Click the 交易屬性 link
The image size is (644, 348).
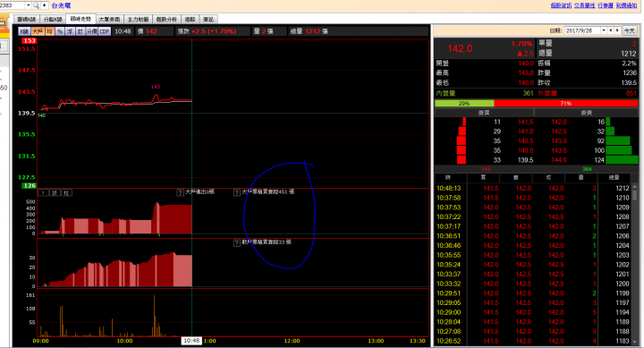coord(584,5)
